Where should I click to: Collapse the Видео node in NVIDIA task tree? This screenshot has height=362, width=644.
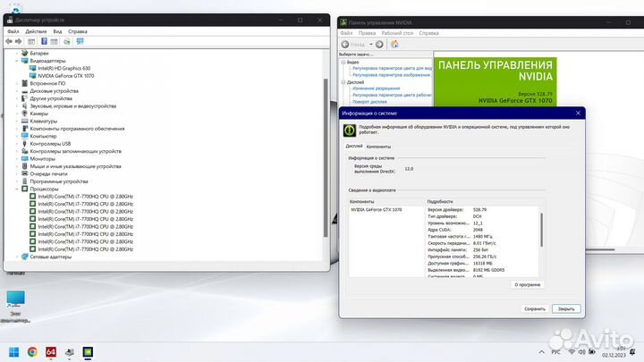click(x=343, y=62)
